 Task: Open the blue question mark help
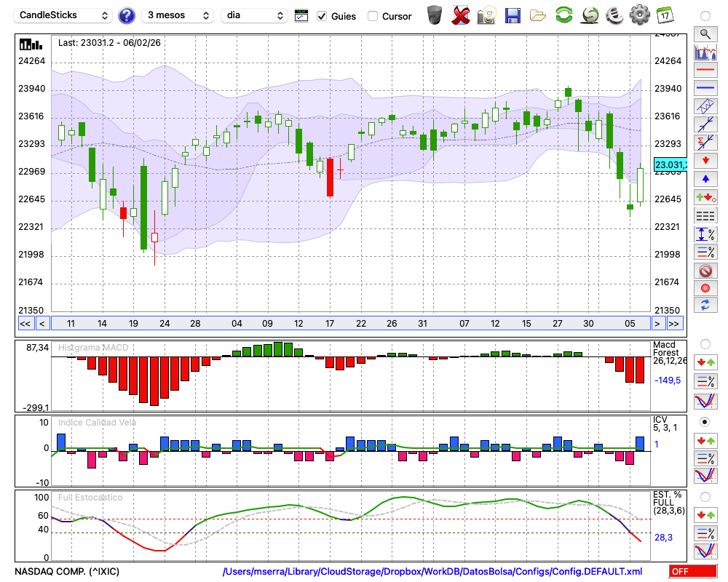click(126, 16)
